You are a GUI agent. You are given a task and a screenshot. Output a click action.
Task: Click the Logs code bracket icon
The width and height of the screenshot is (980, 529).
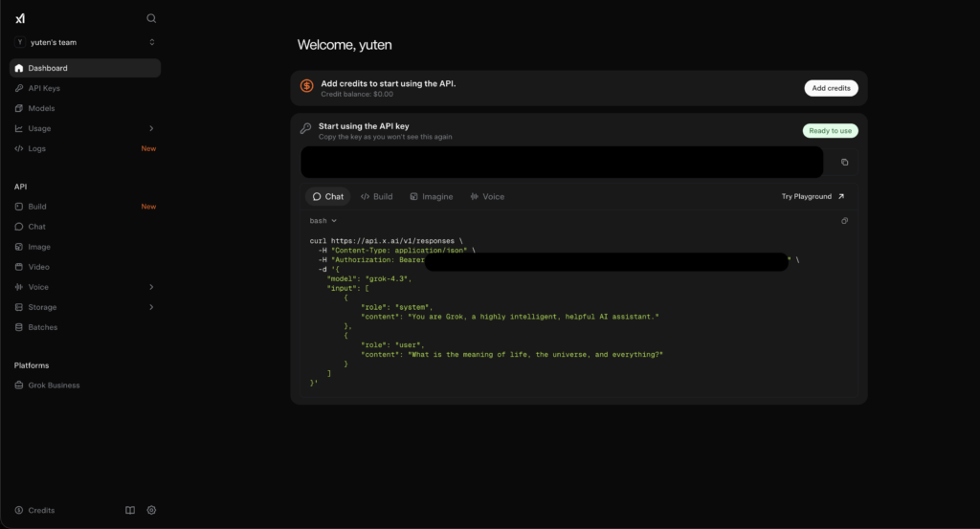point(19,148)
